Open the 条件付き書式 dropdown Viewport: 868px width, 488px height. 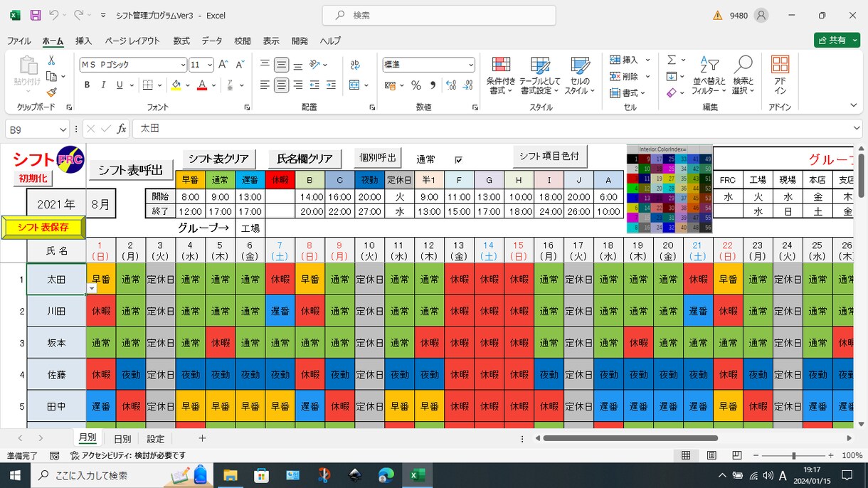click(x=501, y=75)
